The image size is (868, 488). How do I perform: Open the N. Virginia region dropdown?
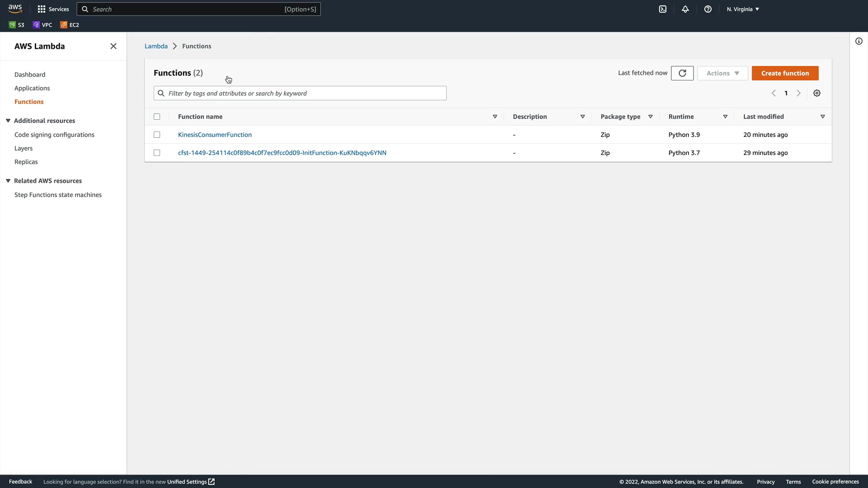point(743,9)
